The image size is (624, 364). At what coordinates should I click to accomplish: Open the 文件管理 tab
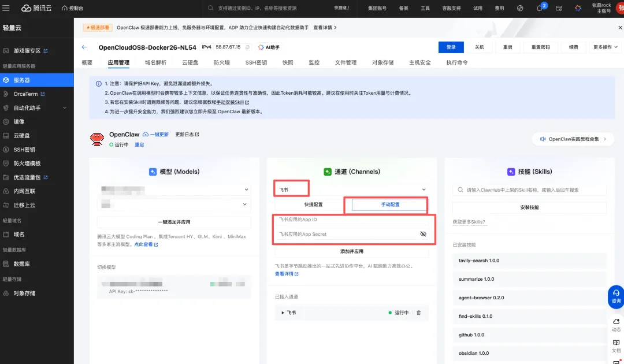click(x=346, y=62)
